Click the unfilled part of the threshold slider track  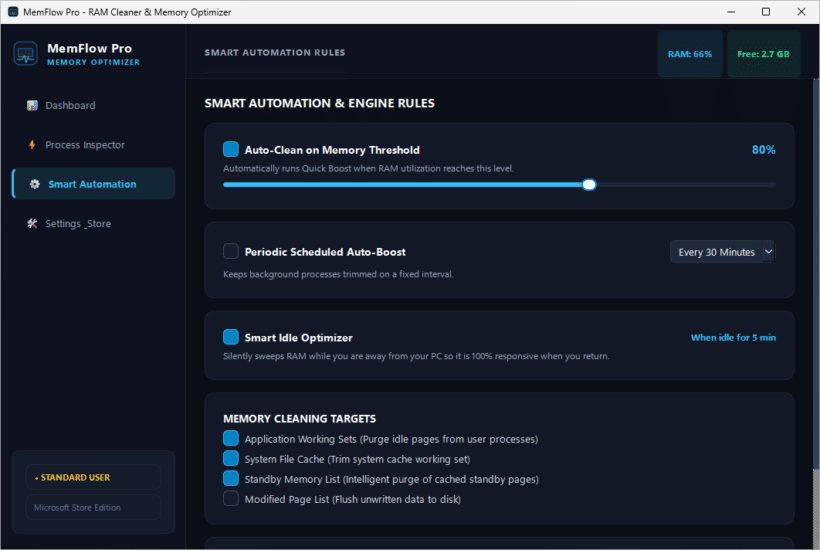pos(686,185)
